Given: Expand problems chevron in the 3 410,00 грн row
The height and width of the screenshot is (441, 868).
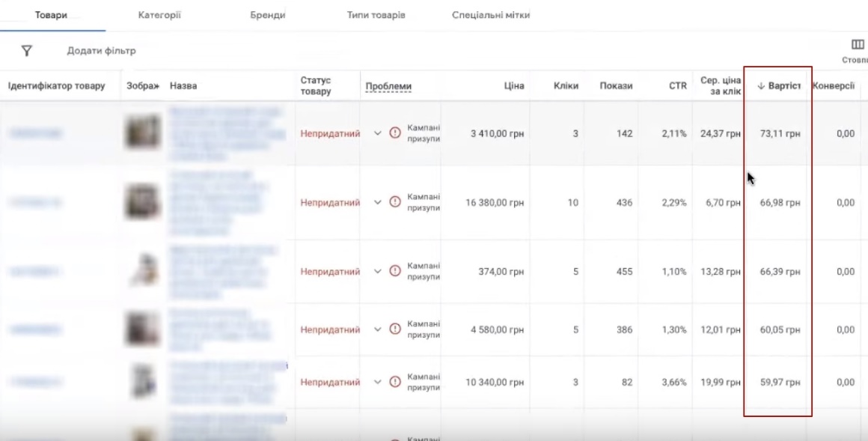Looking at the screenshot, I should 377,133.
